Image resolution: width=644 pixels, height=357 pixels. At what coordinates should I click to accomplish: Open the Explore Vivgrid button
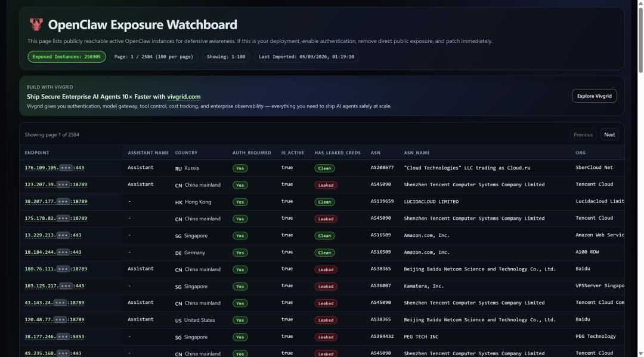pyautogui.click(x=594, y=96)
